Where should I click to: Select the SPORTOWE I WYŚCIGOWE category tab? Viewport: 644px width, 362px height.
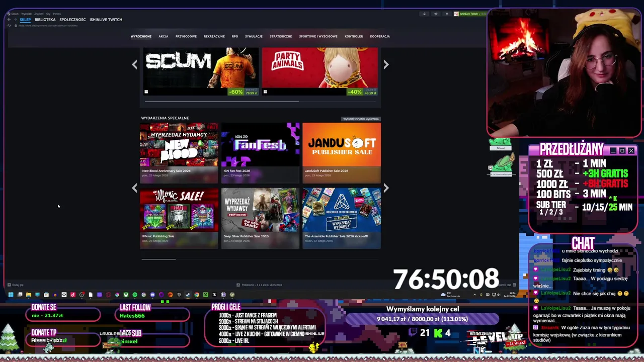click(318, 36)
